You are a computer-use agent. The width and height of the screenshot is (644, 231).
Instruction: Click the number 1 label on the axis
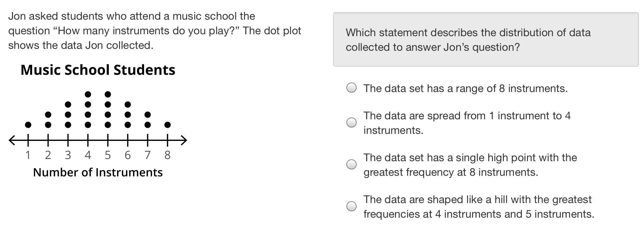pos(28,155)
